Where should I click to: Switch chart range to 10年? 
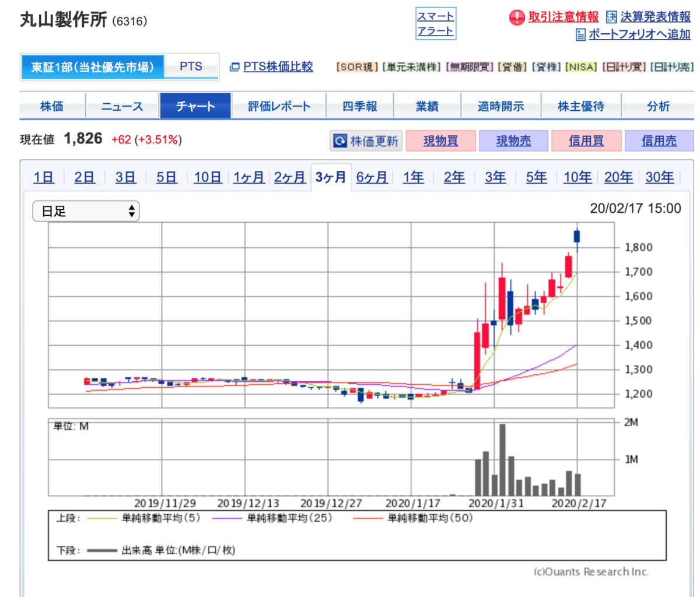(x=577, y=177)
